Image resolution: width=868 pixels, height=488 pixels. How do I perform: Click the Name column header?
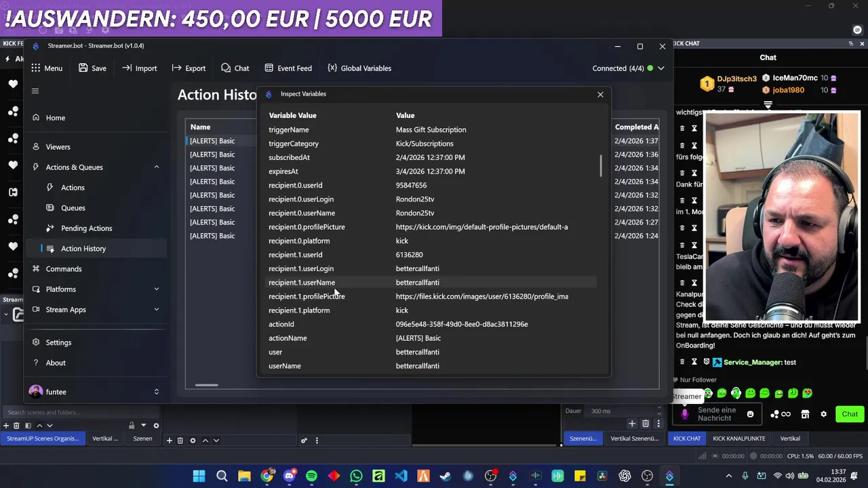point(200,127)
